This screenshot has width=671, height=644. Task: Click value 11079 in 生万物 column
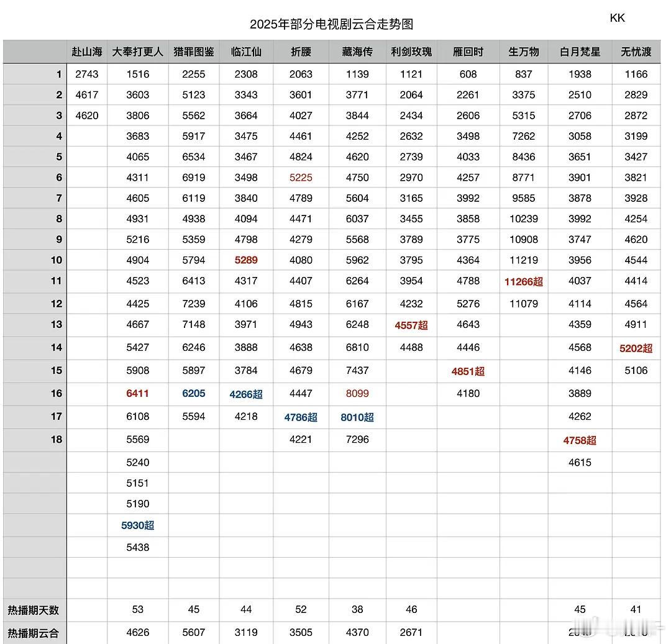pos(524,304)
